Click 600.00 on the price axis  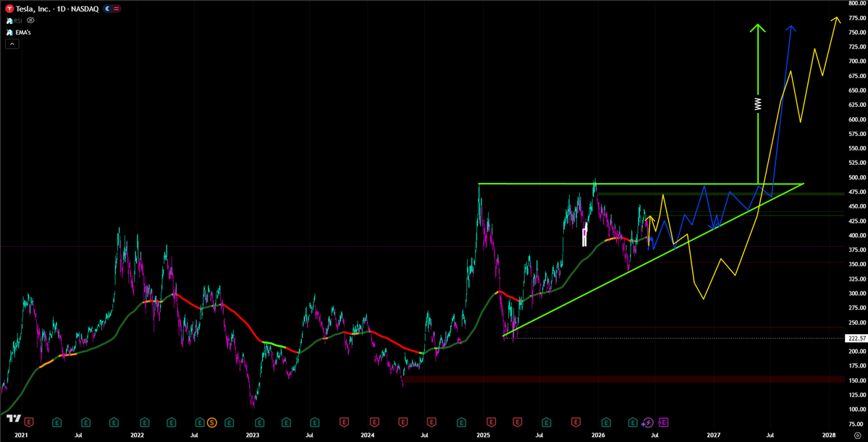856,119
